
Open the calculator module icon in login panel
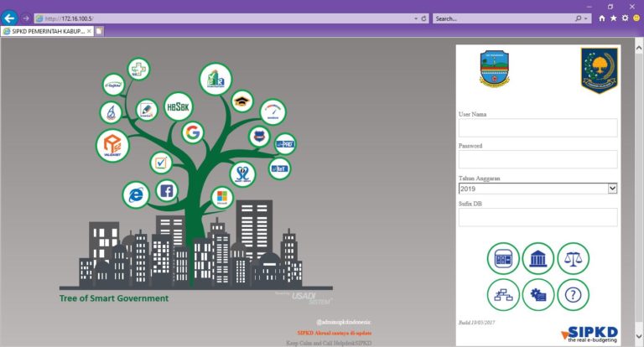(503, 259)
